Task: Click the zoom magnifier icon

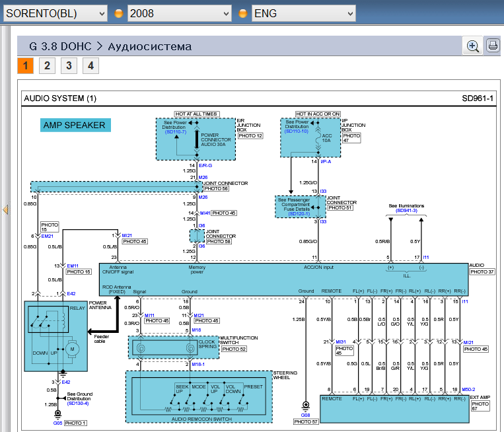Action: [x=473, y=46]
